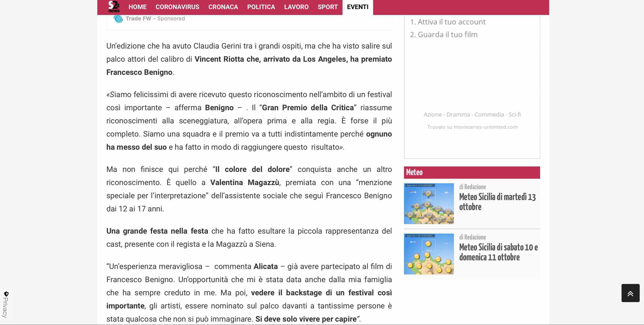Click the 'Guarda il tuo film' ad text
Viewport: 644px width, 325px height.
443,34
